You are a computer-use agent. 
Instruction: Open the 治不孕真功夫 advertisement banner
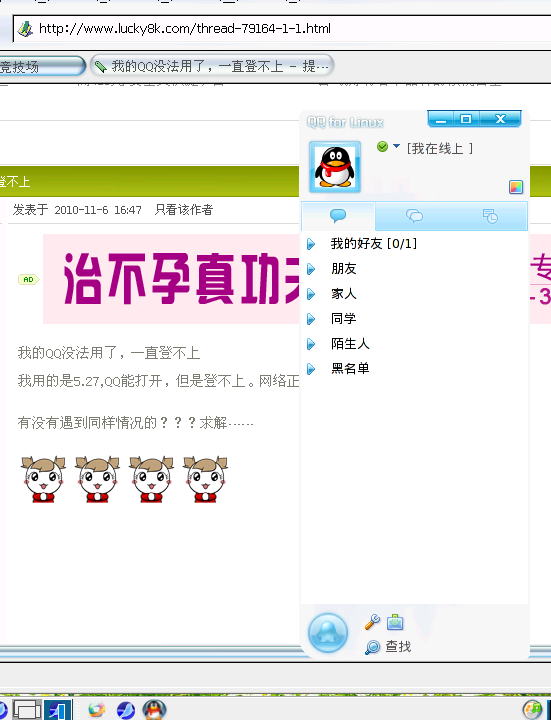tap(171, 279)
